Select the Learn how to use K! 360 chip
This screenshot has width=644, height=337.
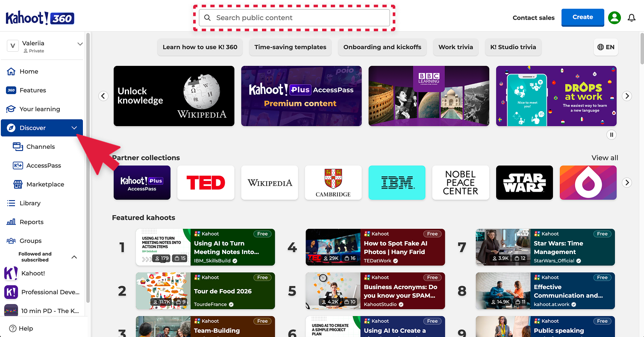200,47
